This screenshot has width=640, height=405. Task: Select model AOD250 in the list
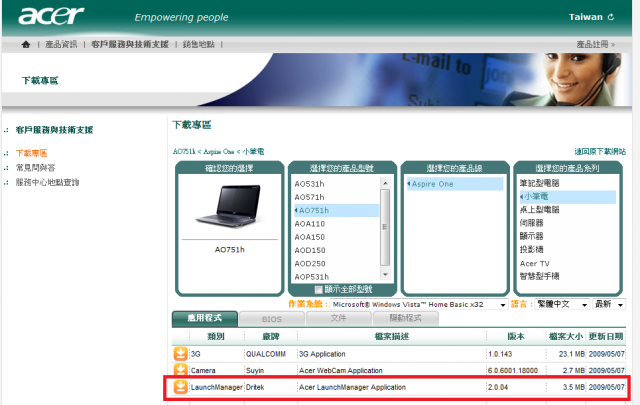pyautogui.click(x=310, y=264)
